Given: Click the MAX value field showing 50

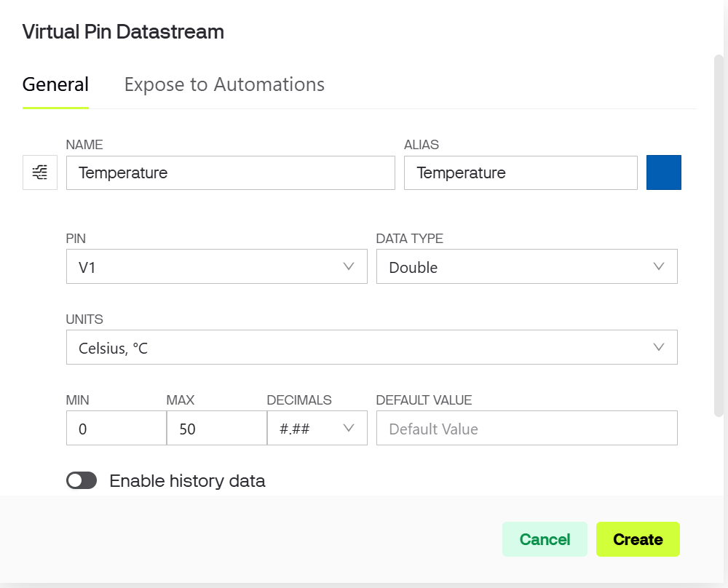Looking at the screenshot, I should pos(216,429).
